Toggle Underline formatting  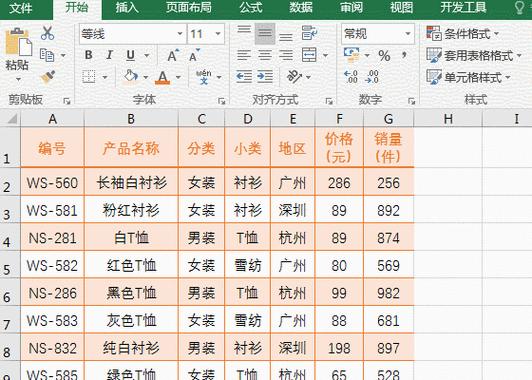[131, 55]
